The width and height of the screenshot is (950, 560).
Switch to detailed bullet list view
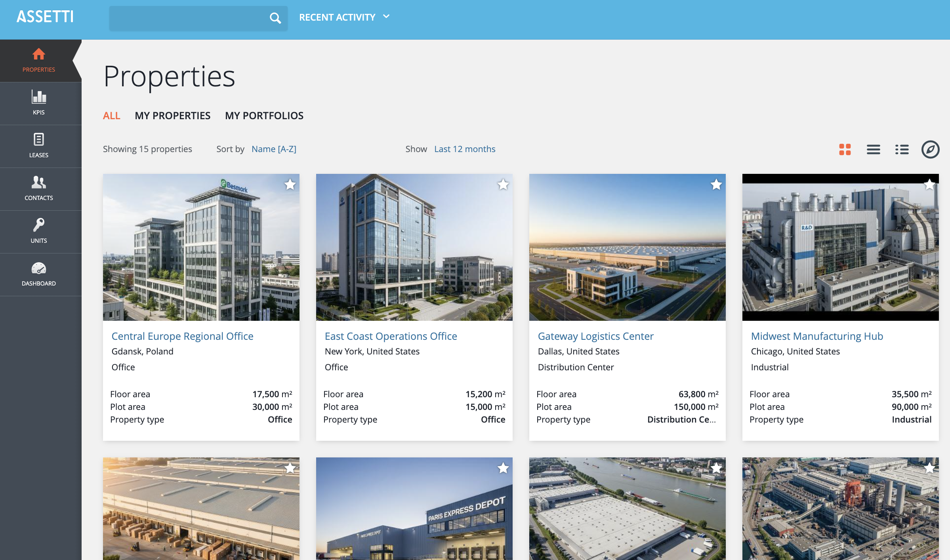[902, 149]
